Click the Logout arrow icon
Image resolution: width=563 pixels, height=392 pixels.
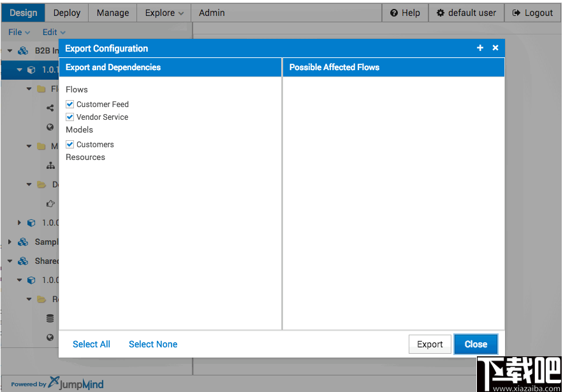pos(517,13)
